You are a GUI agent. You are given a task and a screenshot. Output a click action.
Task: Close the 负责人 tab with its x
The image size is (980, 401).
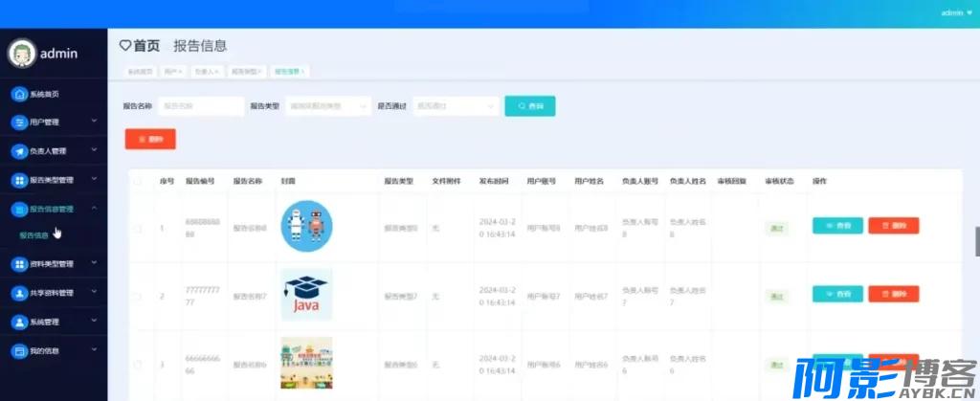(x=217, y=72)
